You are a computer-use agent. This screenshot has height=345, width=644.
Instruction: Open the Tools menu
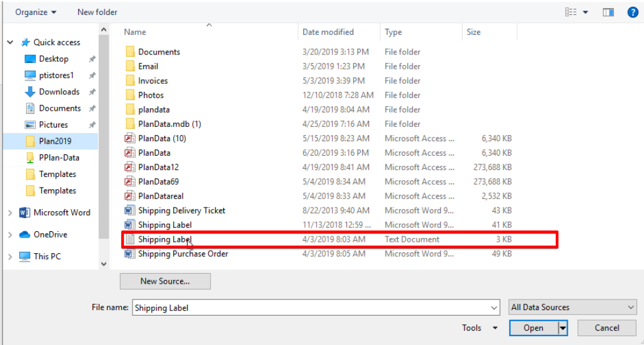(x=480, y=327)
